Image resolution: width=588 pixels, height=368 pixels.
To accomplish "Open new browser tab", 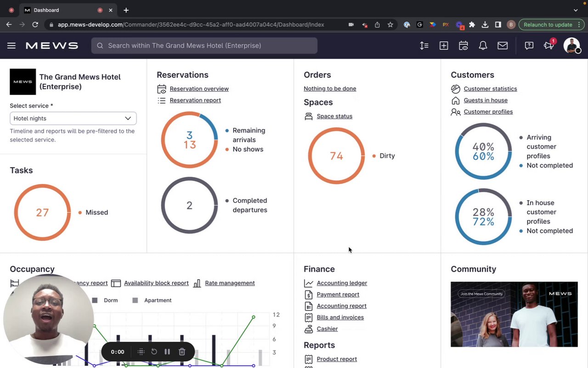I will (x=126, y=10).
